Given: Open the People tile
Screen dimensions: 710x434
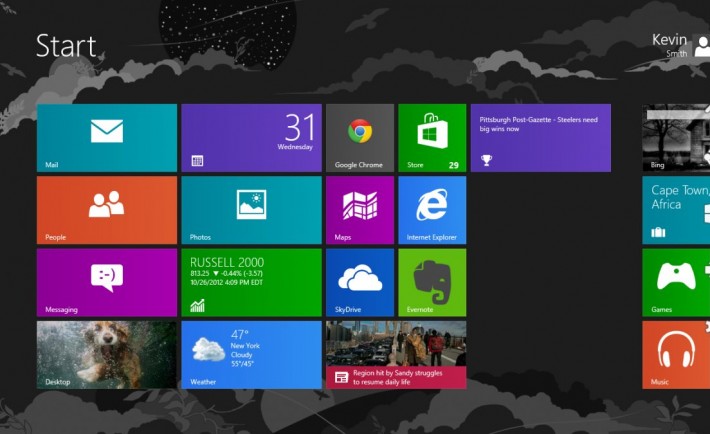Looking at the screenshot, I should point(107,210).
